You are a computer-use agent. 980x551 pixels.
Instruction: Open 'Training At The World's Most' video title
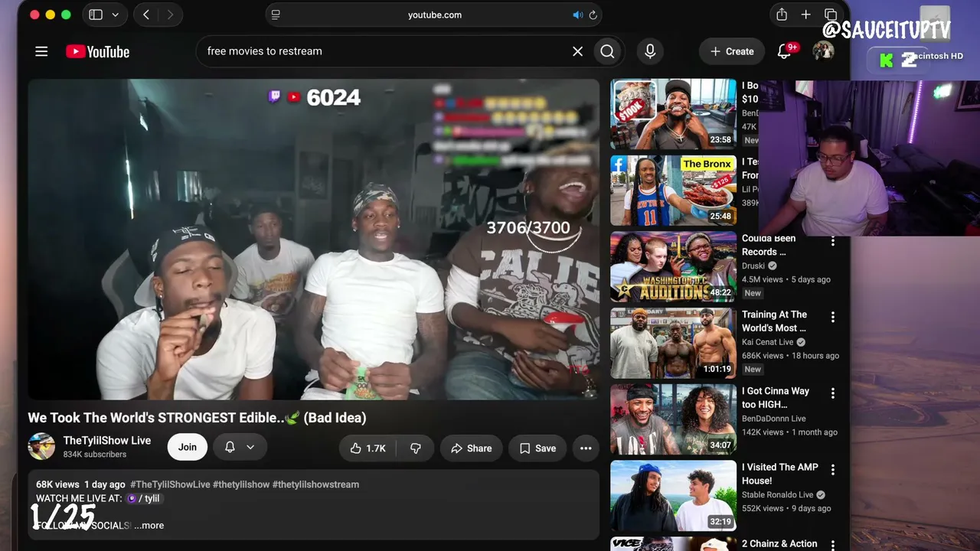point(775,321)
